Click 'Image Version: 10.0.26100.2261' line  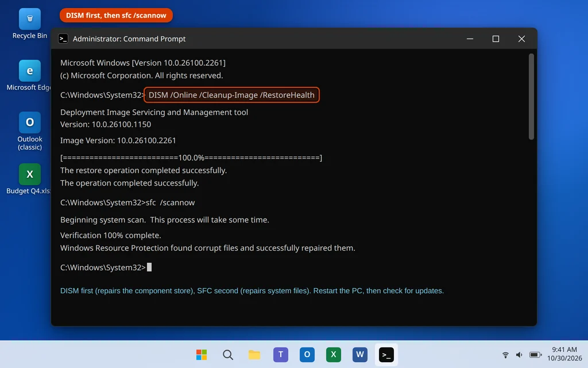[x=118, y=140]
